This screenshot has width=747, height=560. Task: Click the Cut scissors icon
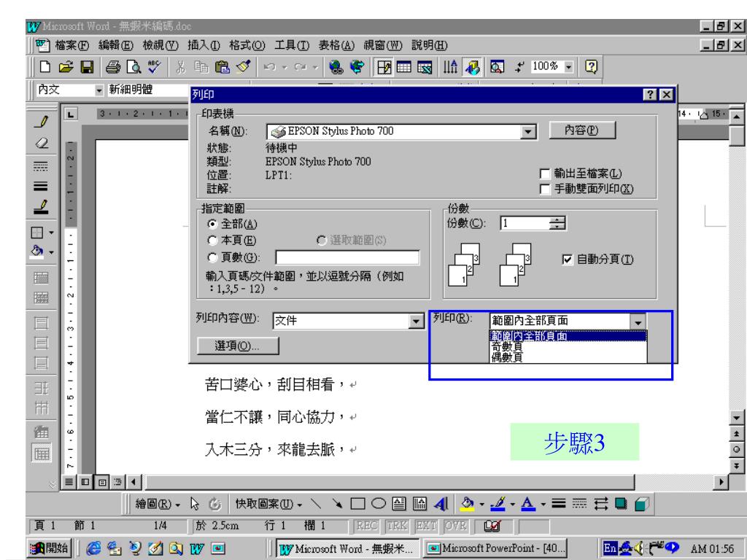[x=180, y=67]
